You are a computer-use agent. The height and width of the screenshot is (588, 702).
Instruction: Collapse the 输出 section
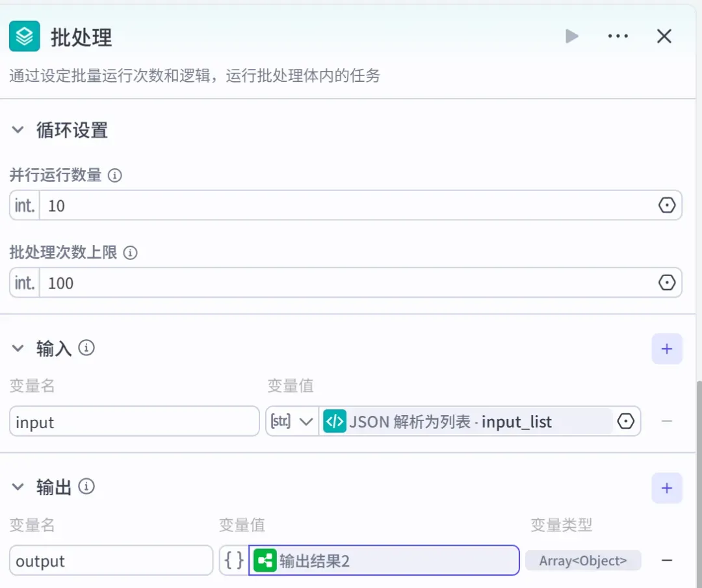click(x=18, y=487)
